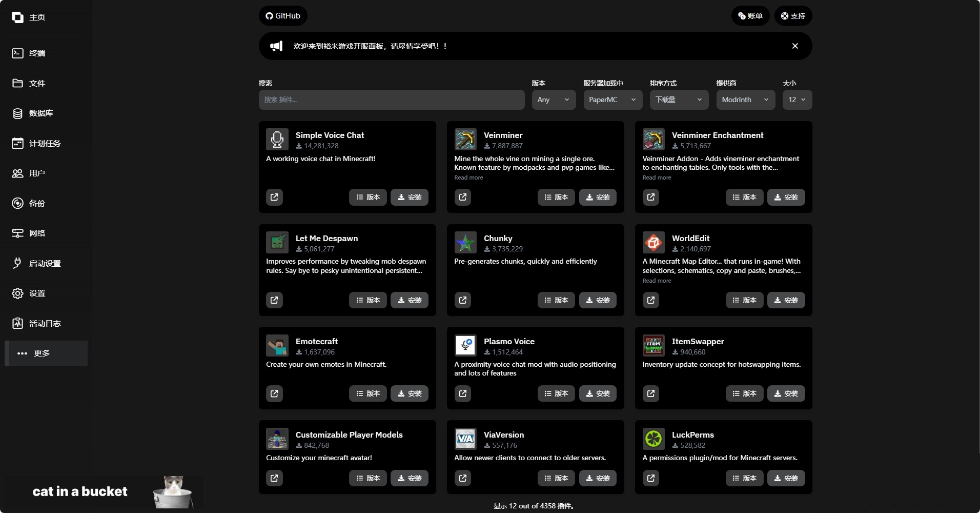Open external link for Chunky plugin
980x513 pixels.
click(463, 300)
